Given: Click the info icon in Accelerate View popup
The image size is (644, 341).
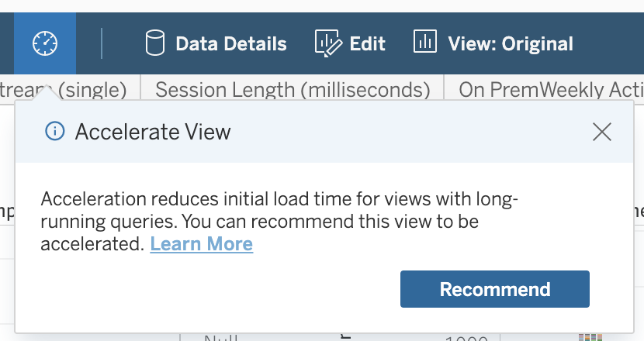Looking at the screenshot, I should pos(54,132).
